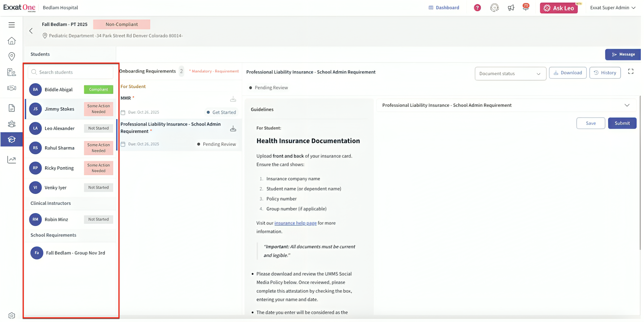The width and height of the screenshot is (644, 322).
Task: Open the hamburger menu icon
Action: [x=12, y=25]
